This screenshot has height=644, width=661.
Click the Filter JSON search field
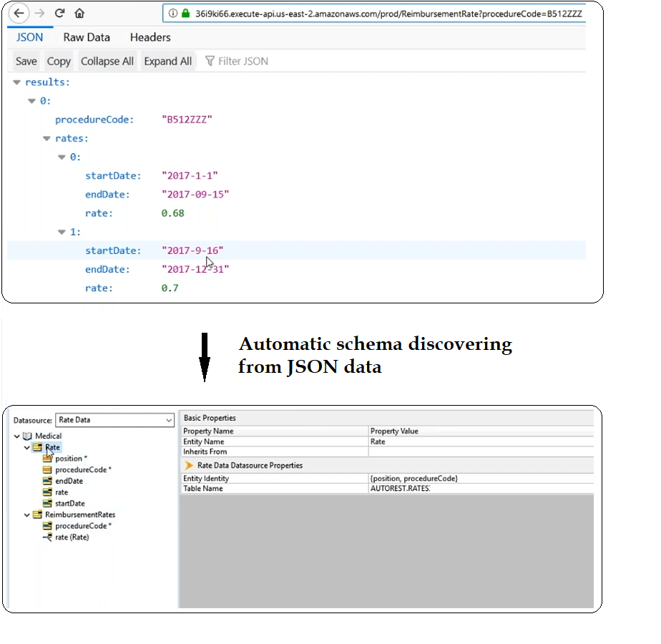[x=243, y=62]
